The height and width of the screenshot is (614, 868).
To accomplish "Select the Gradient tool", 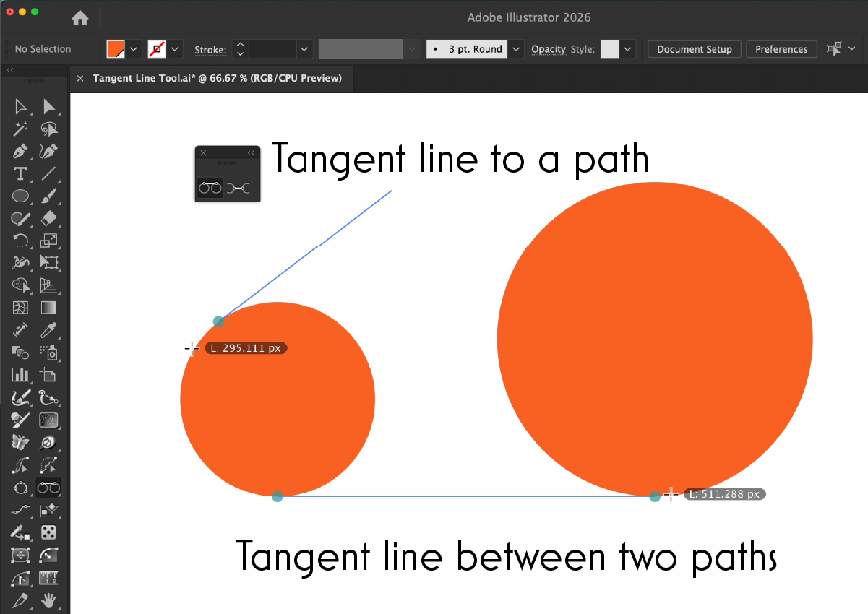I will [x=48, y=308].
